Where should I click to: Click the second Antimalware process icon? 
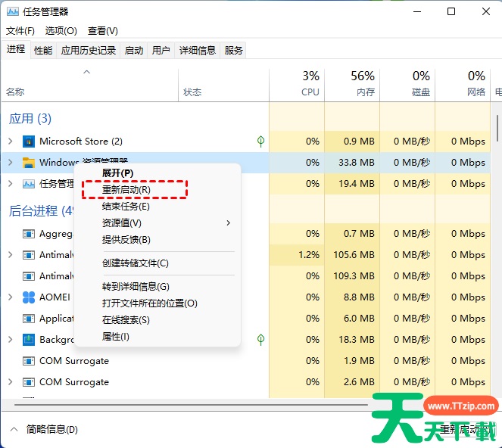(29, 276)
